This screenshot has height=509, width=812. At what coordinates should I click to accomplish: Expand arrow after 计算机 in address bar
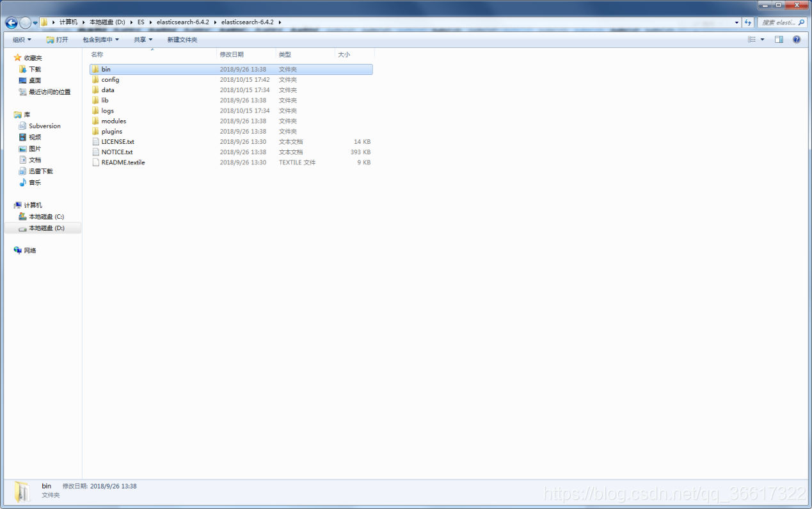83,22
